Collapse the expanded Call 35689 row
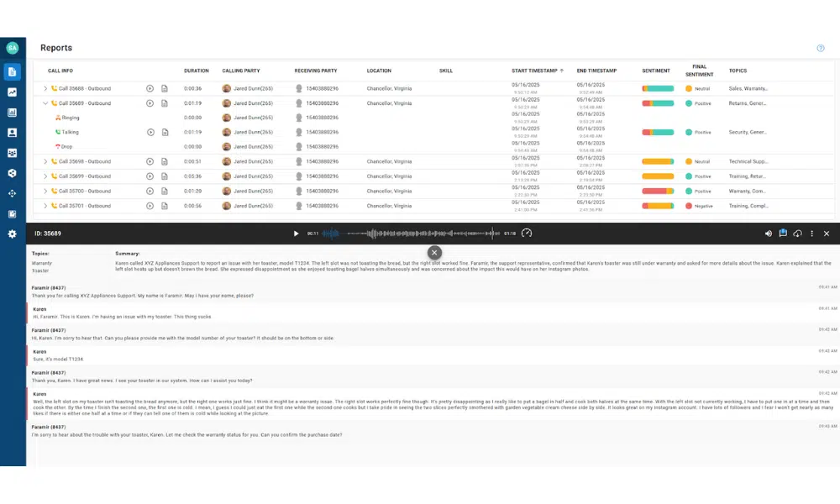The height and width of the screenshot is (504, 840). pos(45,103)
